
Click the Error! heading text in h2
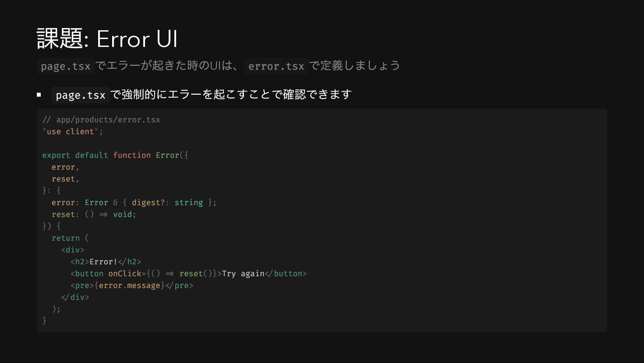click(103, 262)
